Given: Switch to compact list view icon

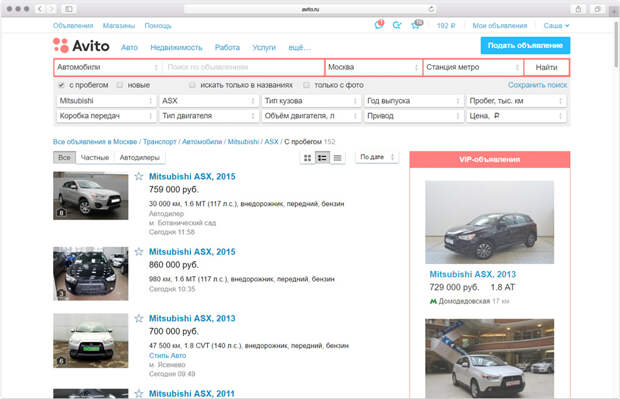Looking at the screenshot, I should (337, 158).
